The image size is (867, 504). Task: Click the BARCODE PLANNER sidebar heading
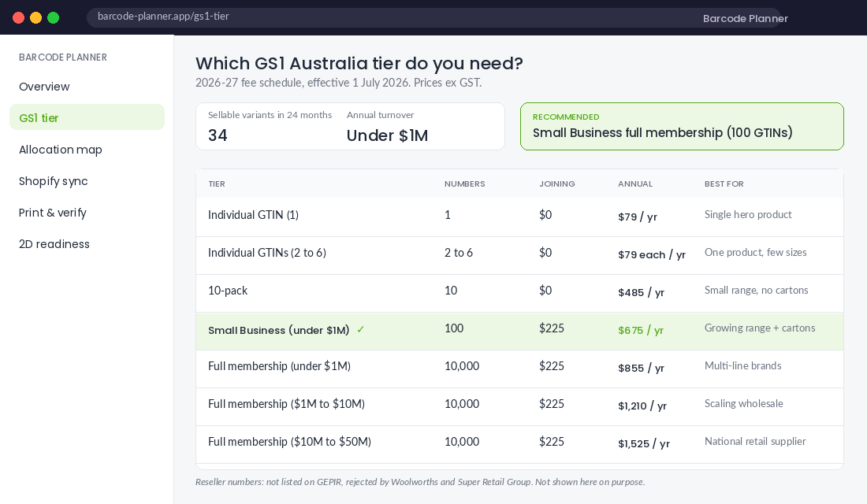(x=63, y=57)
